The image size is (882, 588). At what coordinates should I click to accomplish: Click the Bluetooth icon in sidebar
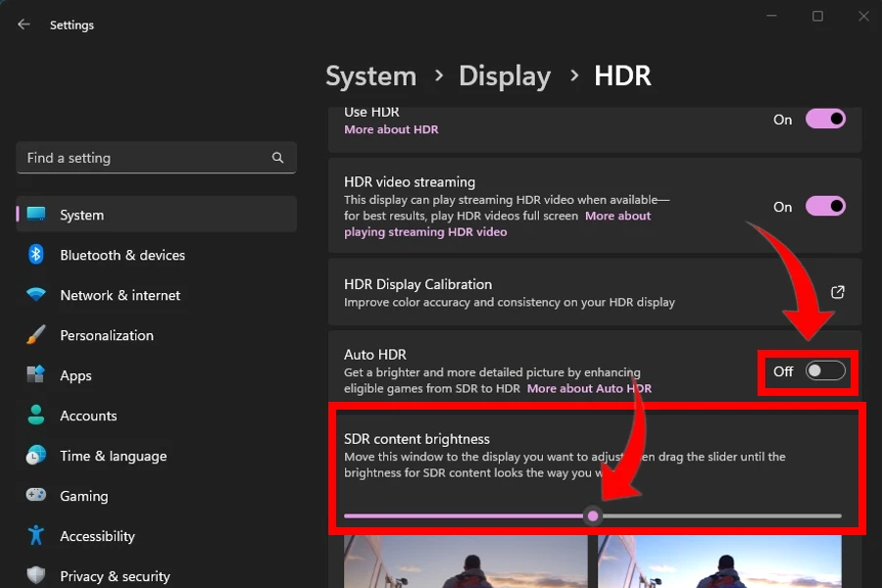[36, 255]
